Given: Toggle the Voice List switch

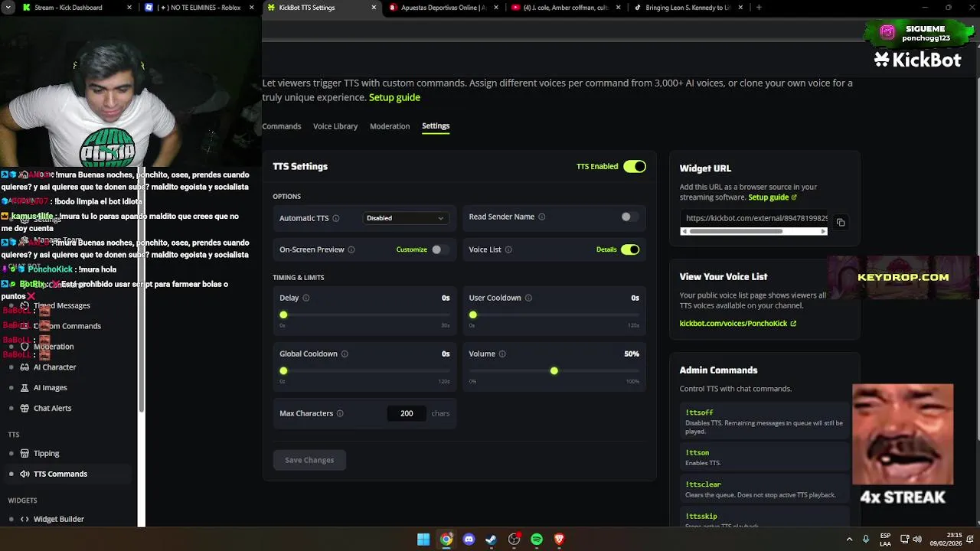Looking at the screenshot, I should pos(630,250).
